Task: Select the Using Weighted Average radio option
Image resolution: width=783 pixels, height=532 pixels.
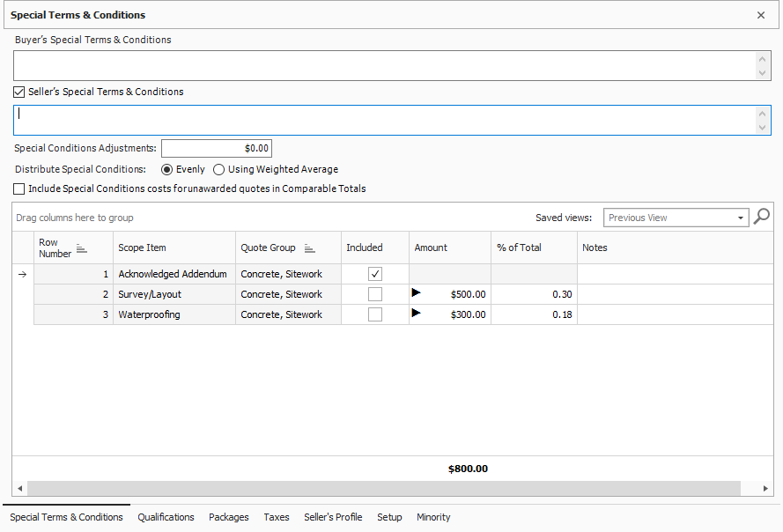Action: click(x=219, y=169)
